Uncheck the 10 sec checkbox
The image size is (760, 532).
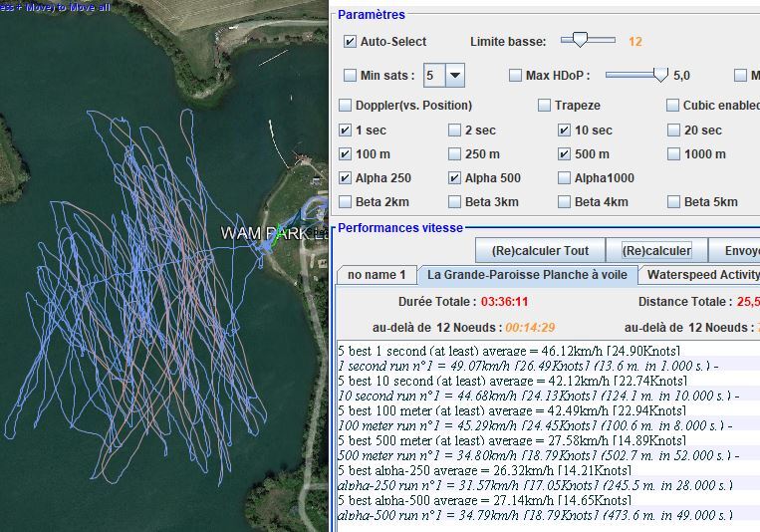coord(565,131)
